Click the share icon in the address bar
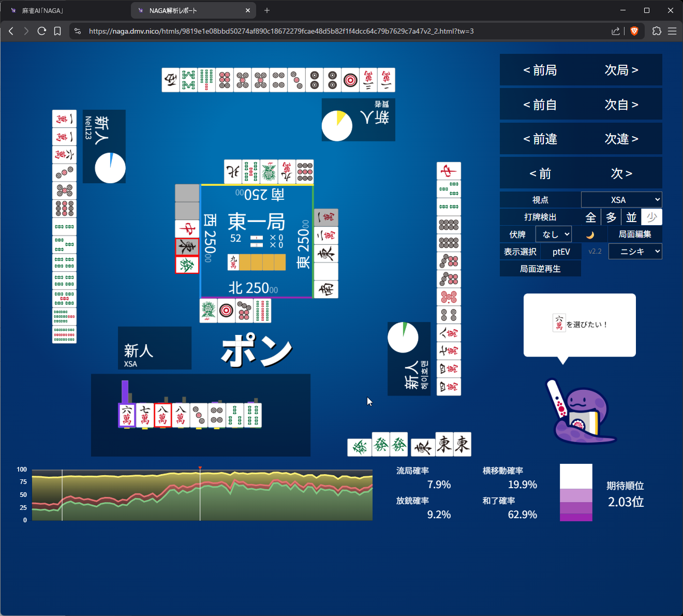This screenshot has width=683, height=616. pos(615,31)
